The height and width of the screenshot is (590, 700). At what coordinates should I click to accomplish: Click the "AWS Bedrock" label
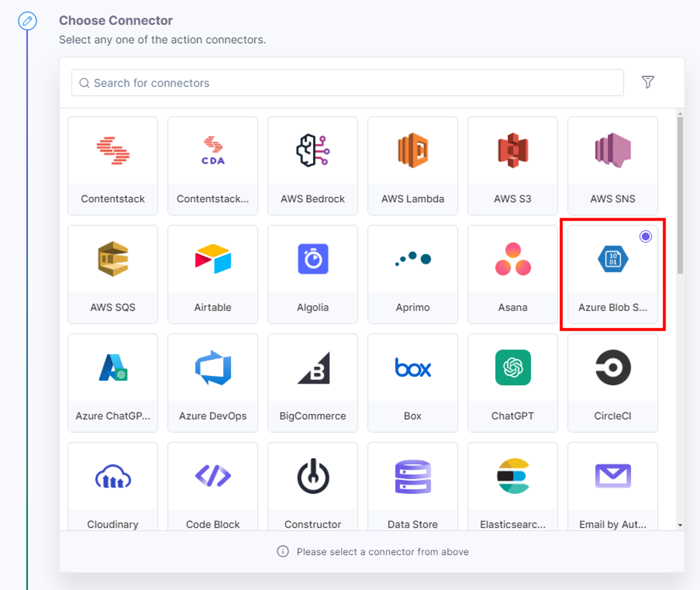click(313, 199)
